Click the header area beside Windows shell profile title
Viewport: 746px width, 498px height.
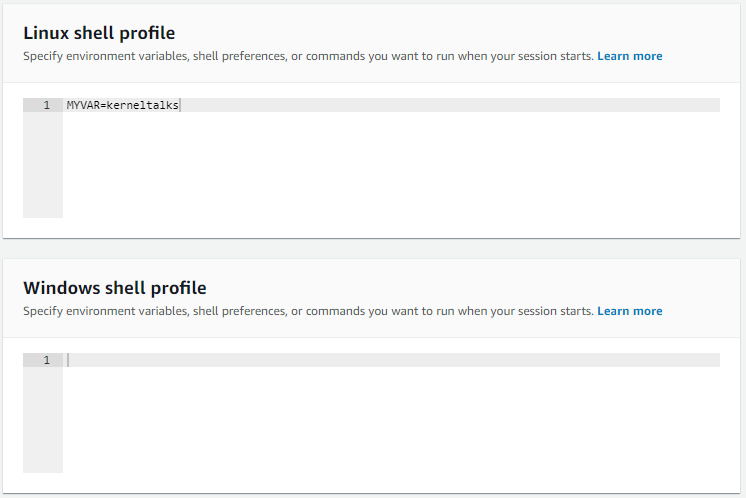471,288
